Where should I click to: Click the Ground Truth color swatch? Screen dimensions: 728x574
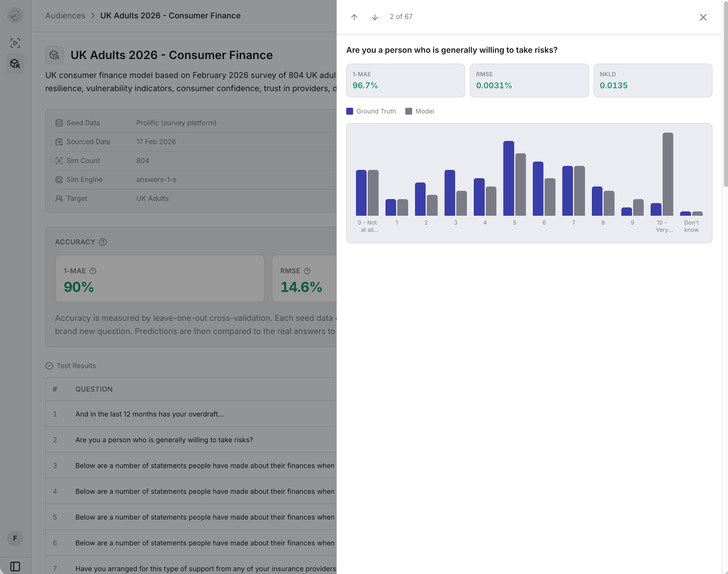coord(350,111)
